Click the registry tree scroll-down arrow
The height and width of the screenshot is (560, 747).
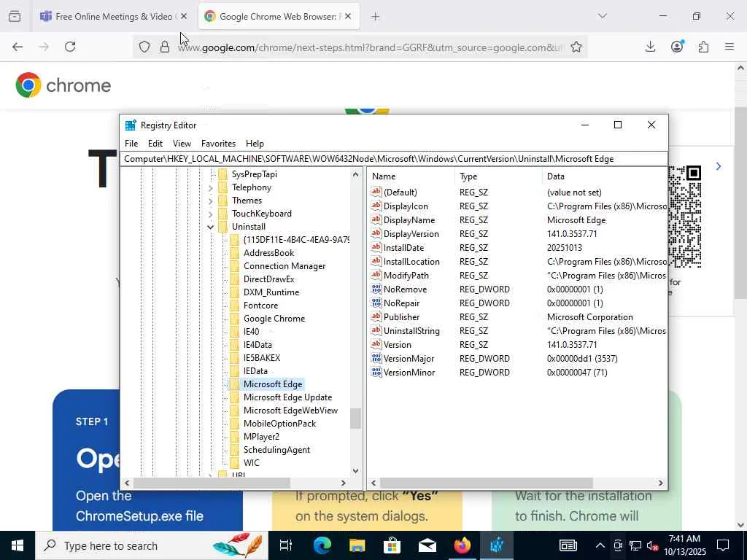356,470
